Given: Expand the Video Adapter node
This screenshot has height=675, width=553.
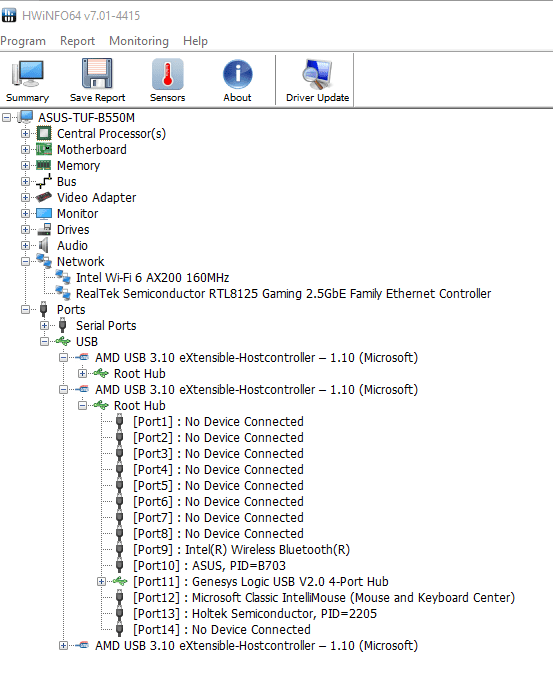Looking at the screenshot, I should [25, 197].
